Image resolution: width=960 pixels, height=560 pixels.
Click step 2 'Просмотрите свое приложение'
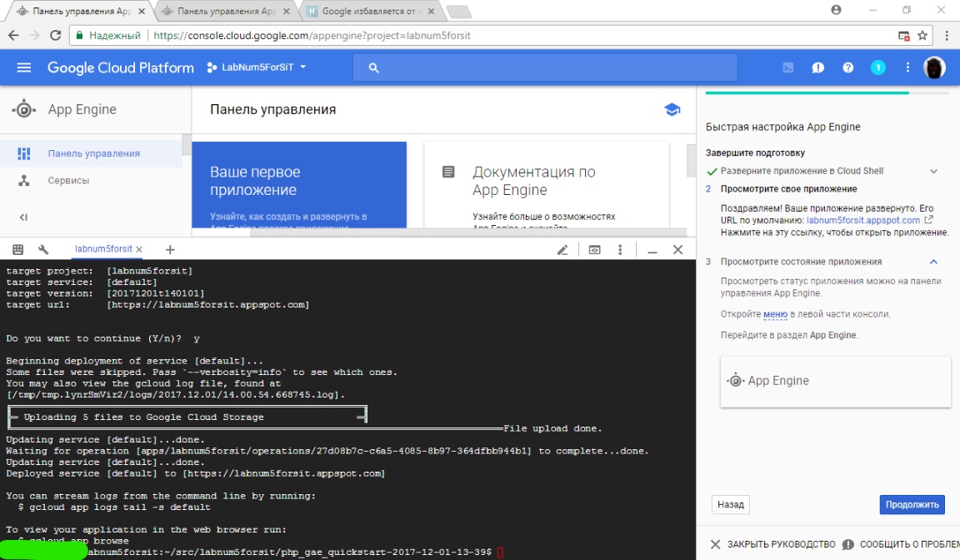click(x=788, y=189)
